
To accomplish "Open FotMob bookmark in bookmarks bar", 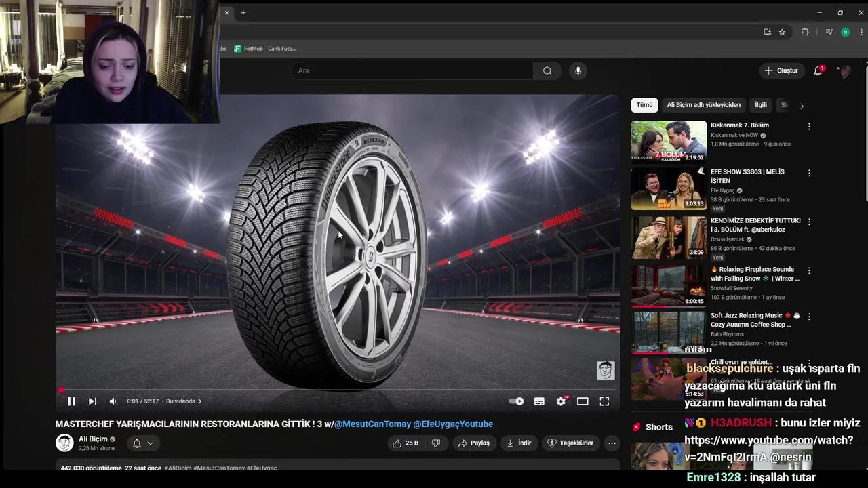I will click(265, 49).
